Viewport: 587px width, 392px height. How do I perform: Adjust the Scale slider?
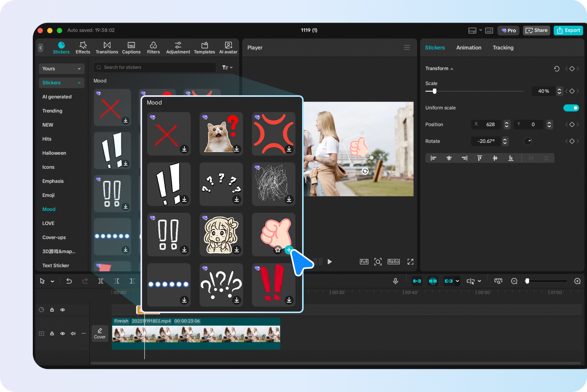[434, 91]
